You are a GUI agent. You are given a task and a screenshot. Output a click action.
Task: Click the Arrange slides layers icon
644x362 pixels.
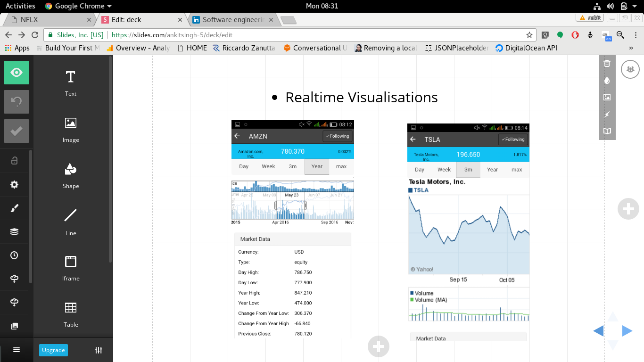point(14,231)
